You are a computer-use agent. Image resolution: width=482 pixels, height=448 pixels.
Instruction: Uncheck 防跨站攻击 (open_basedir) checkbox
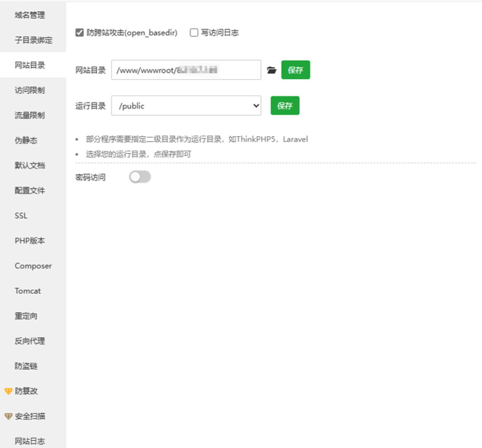coord(80,33)
